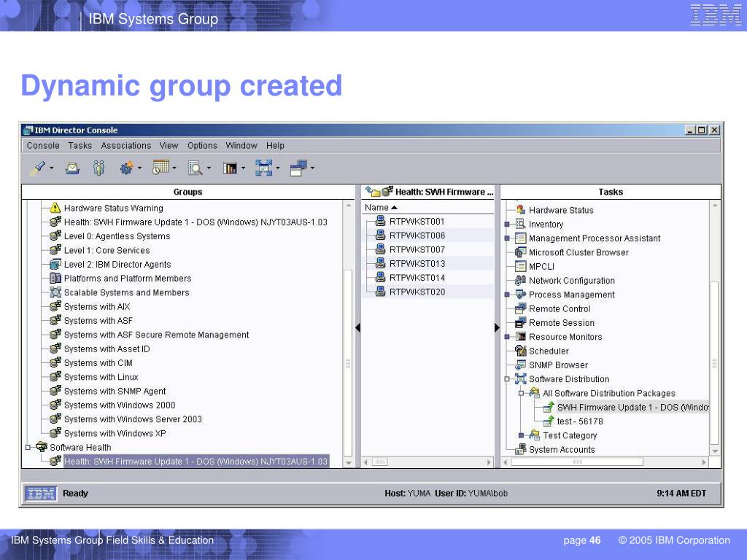Click the Scheduler calendar toolbar icon
747x560 pixels.
(160, 168)
